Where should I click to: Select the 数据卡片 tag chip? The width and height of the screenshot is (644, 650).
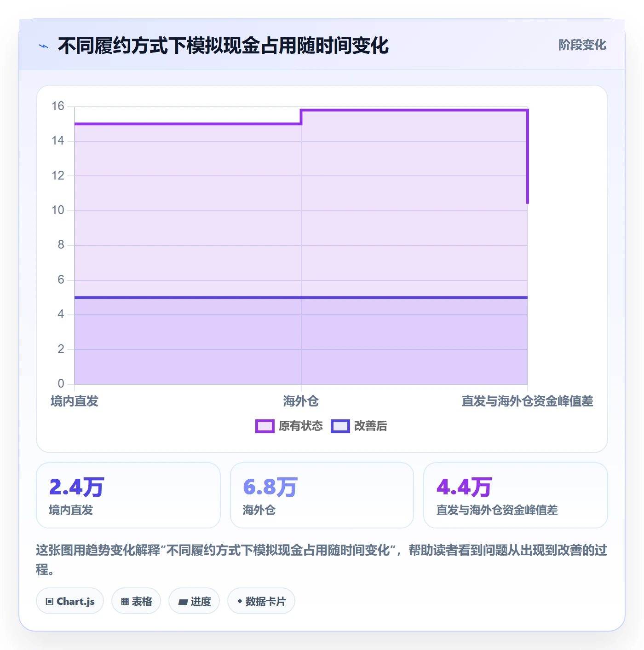coord(261,601)
